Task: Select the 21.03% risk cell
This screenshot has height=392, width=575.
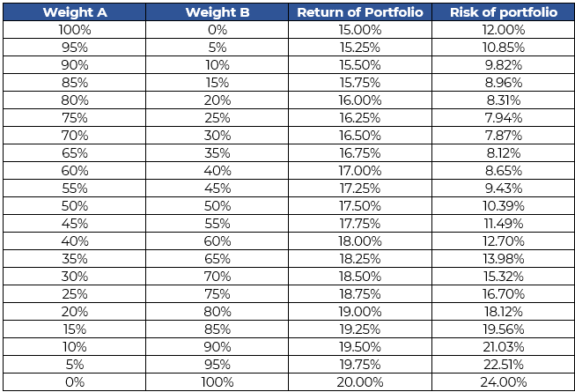Action: (x=503, y=346)
